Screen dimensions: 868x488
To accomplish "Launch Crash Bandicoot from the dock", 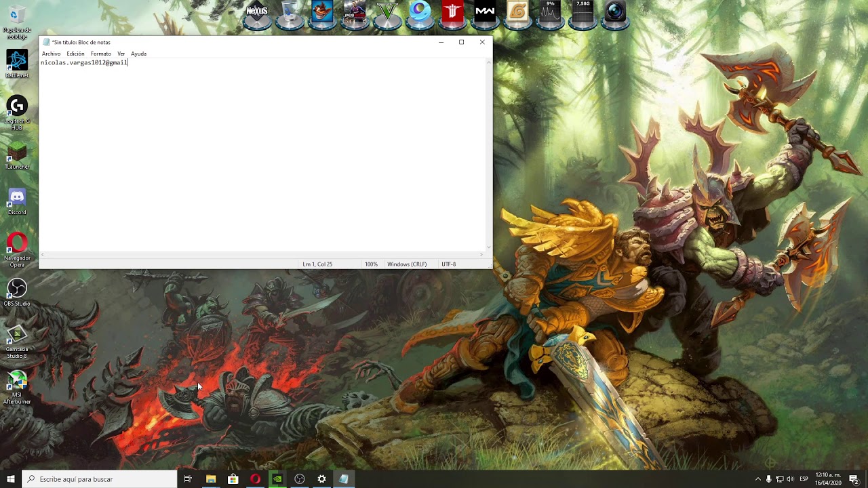I will click(x=322, y=14).
